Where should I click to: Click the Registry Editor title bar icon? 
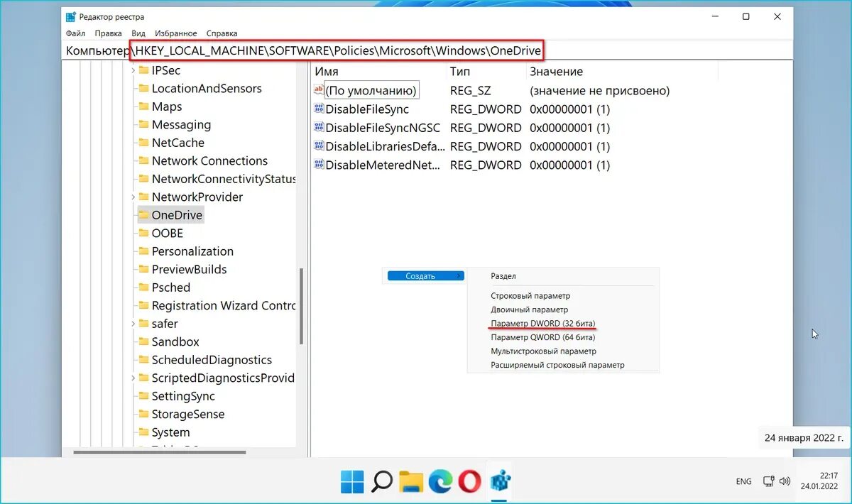pyautogui.click(x=71, y=17)
